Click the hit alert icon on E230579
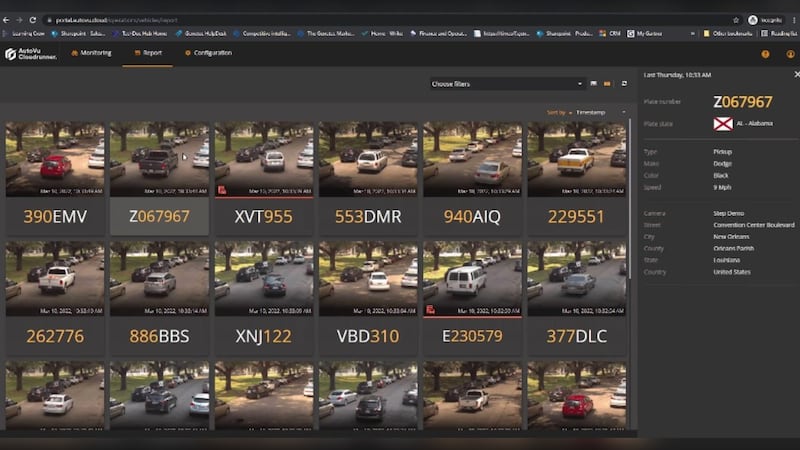Screen dimensions: 800x450 [x=430, y=310]
